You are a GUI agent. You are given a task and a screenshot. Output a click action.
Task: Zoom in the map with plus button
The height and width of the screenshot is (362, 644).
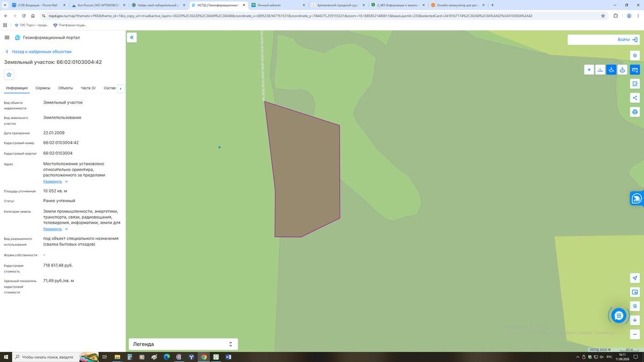point(635,320)
